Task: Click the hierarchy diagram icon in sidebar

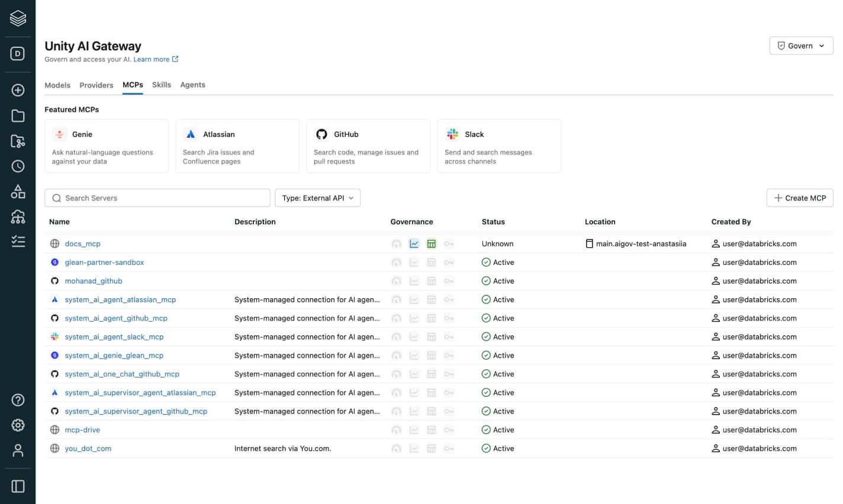Action: (18, 217)
